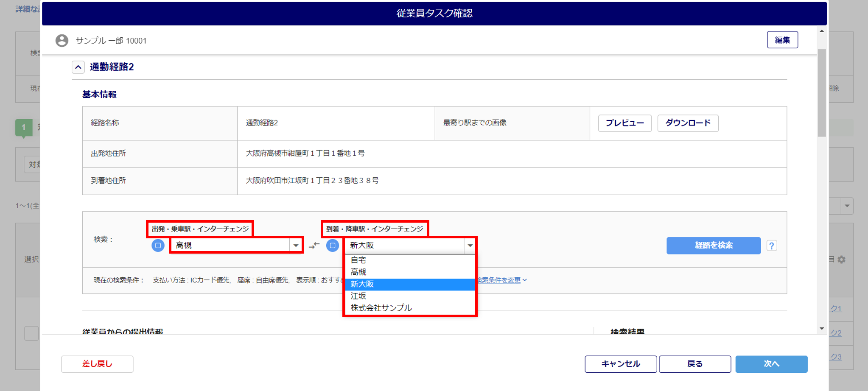The image size is (868, 391).
Task: Choose highlighted 新大阪 in the arrival list
Action: click(x=410, y=284)
